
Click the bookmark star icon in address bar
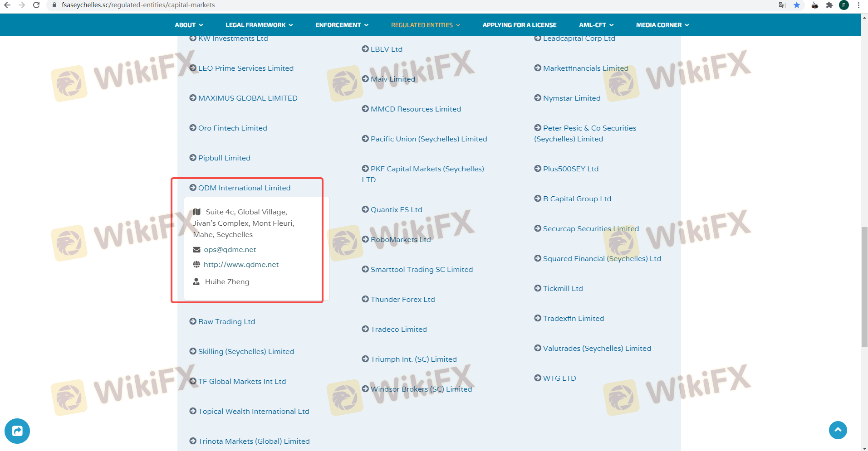coord(797,5)
